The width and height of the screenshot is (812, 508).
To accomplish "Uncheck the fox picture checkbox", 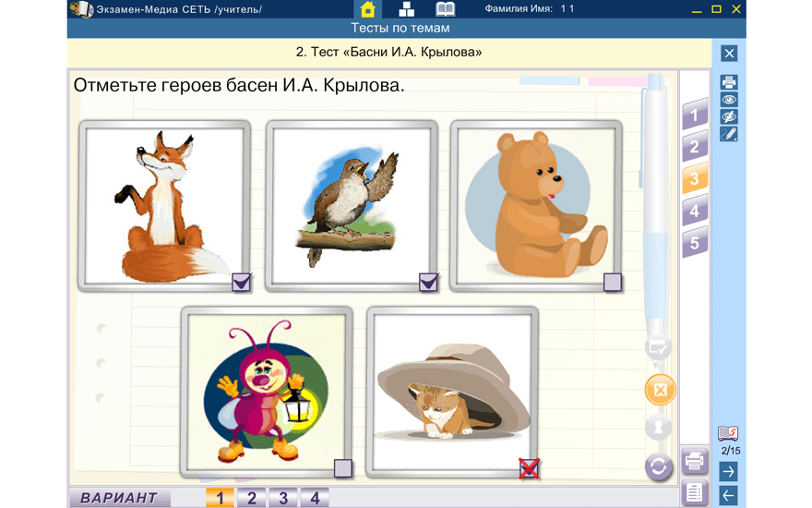I will pyautogui.click(x=242, y=283).
